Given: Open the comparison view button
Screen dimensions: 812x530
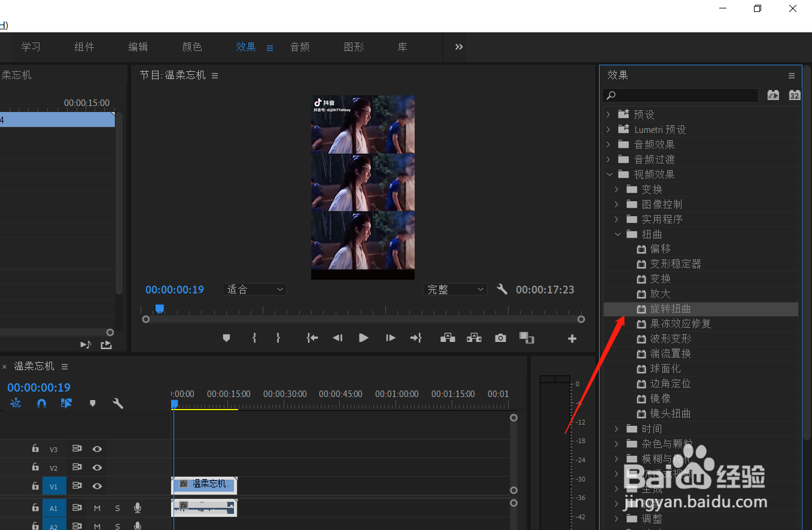Looking at the screenshot, I should pos(527,338).
